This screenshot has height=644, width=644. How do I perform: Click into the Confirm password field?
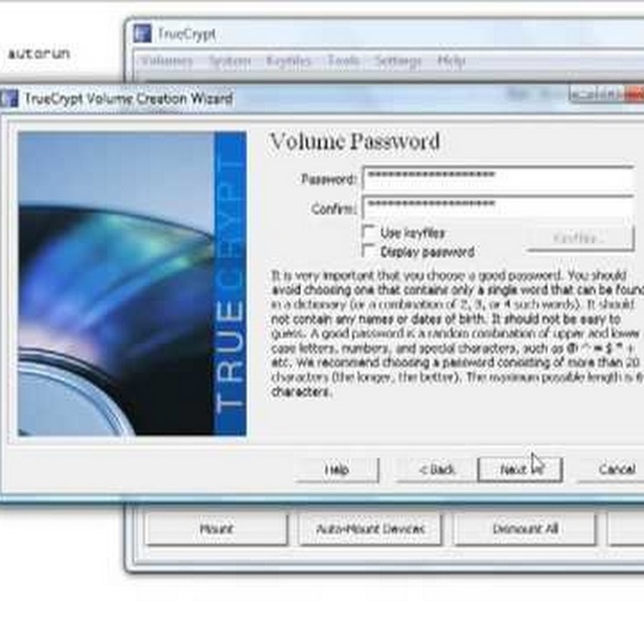click(x=498, y=208)
